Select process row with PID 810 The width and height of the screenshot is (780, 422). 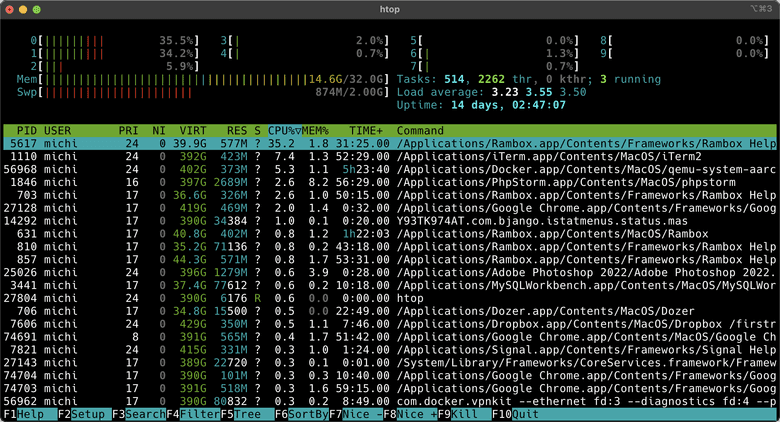390,247
